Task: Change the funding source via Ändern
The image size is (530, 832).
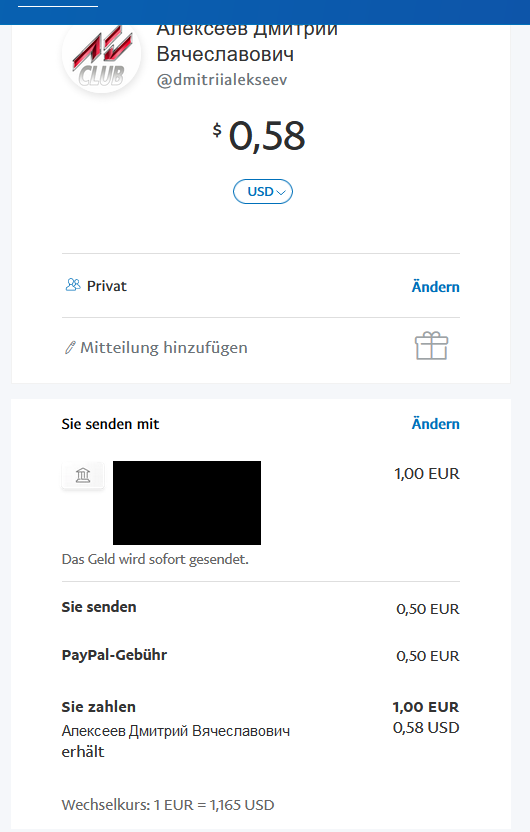Action: click(436, 423)
